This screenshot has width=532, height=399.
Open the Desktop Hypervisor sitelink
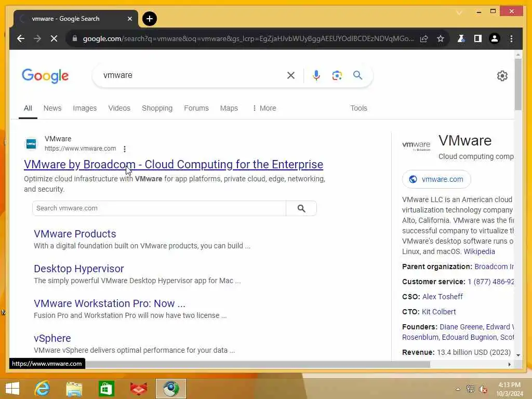click(79, 269)
